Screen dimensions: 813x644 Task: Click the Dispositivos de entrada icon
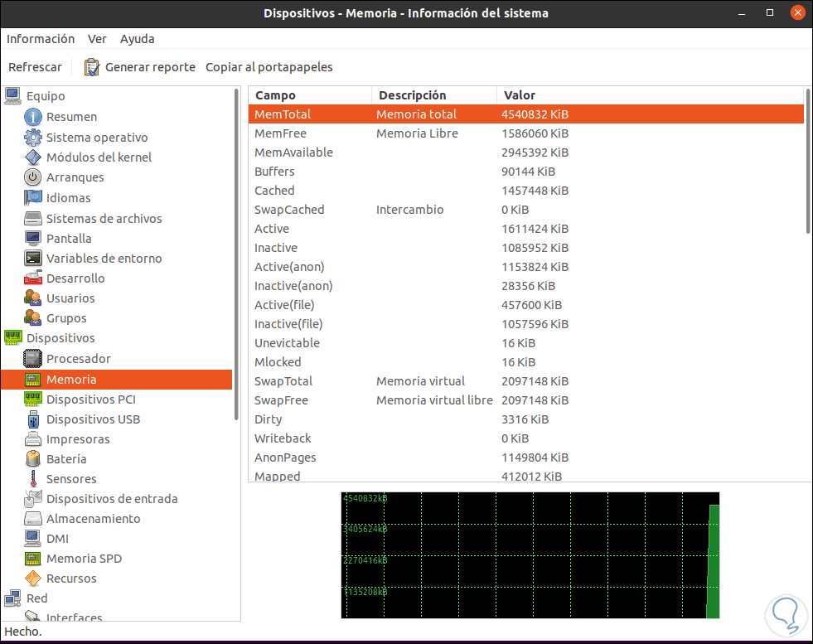tap(33, 499)
